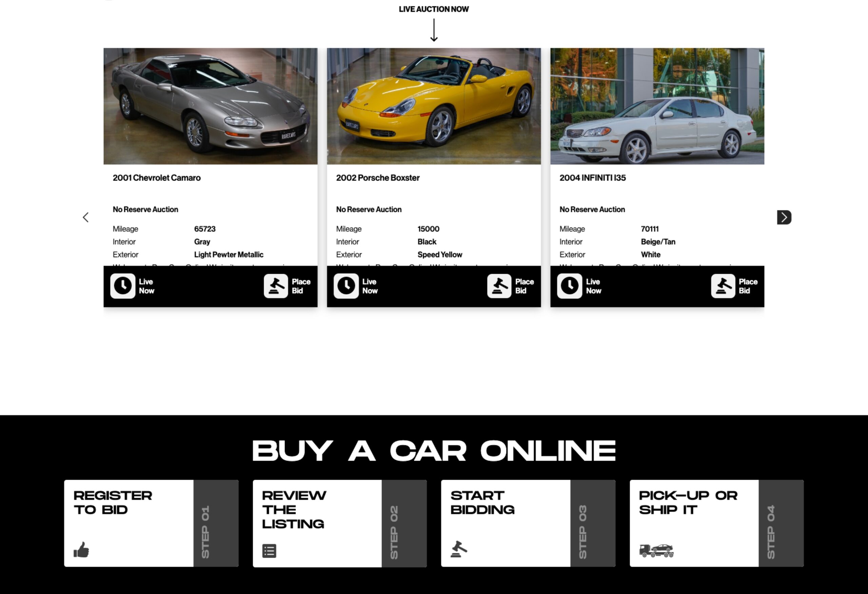Go to previous carousel slide with left chevron
The height and width of the screenshot is (594, 868).
[85, 217]
